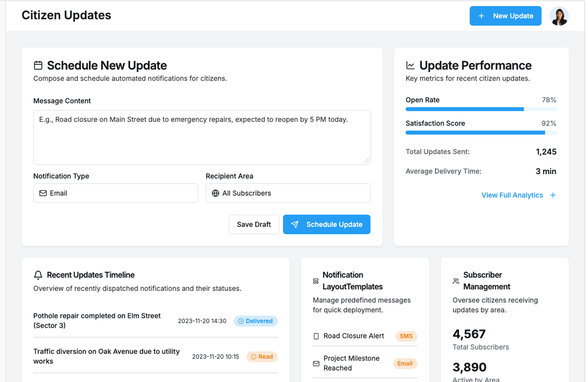Click the Open Rate progress bar
The image size is (588, 382).
tap(481, 109)
